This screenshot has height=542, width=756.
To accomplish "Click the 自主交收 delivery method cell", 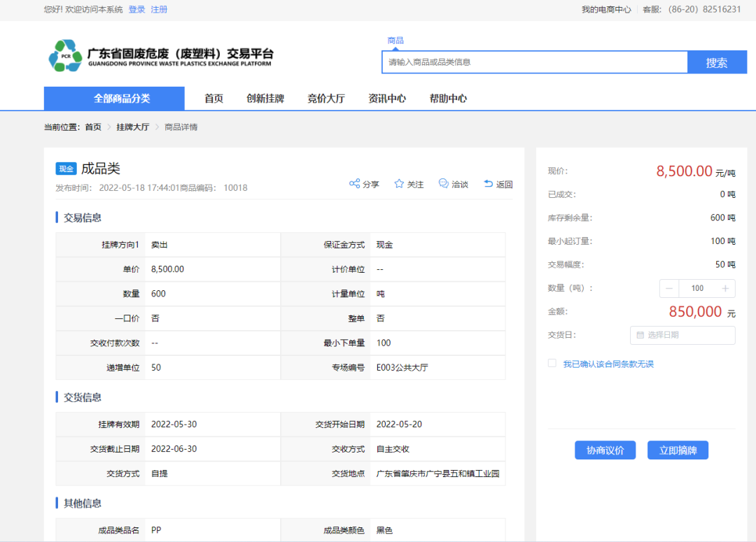I will pos(393,449).
